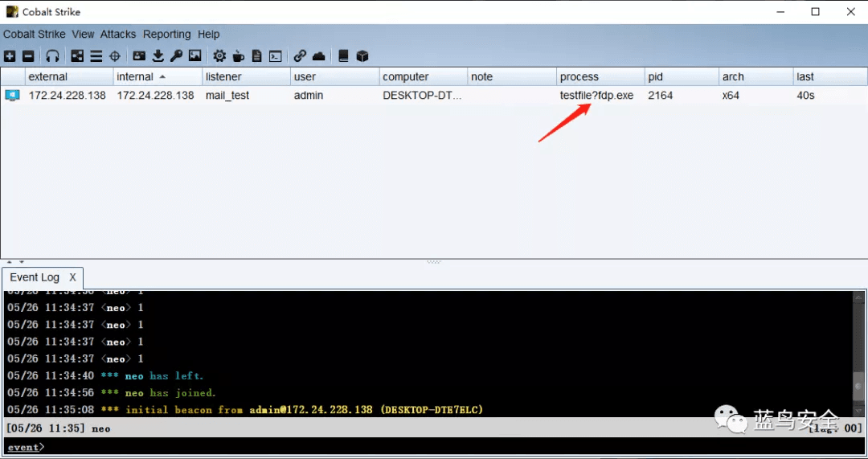Sort sessions by external column header
Image resolution: width=868 pixels, height=459 pixels.
pyautogui.click(x=69, y=77)
